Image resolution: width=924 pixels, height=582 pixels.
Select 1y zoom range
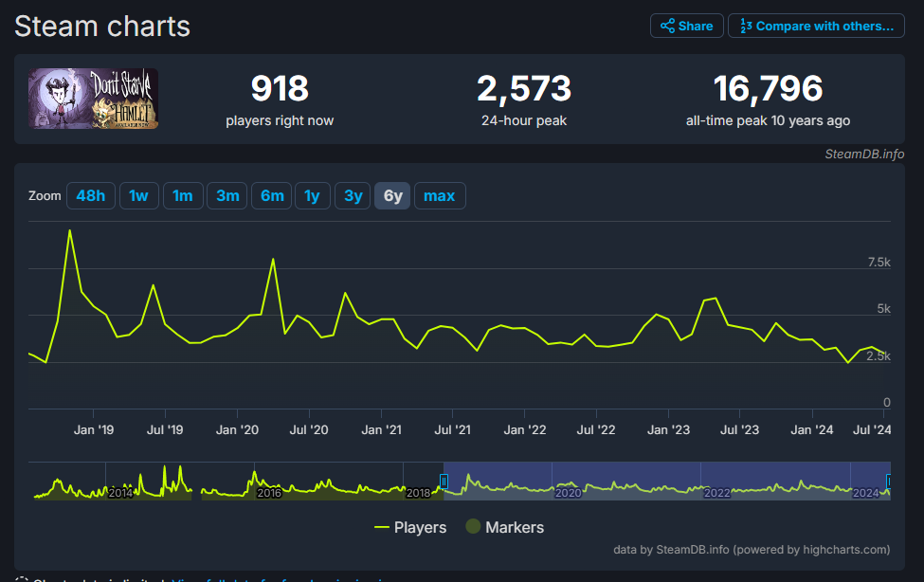coord(312,196)
